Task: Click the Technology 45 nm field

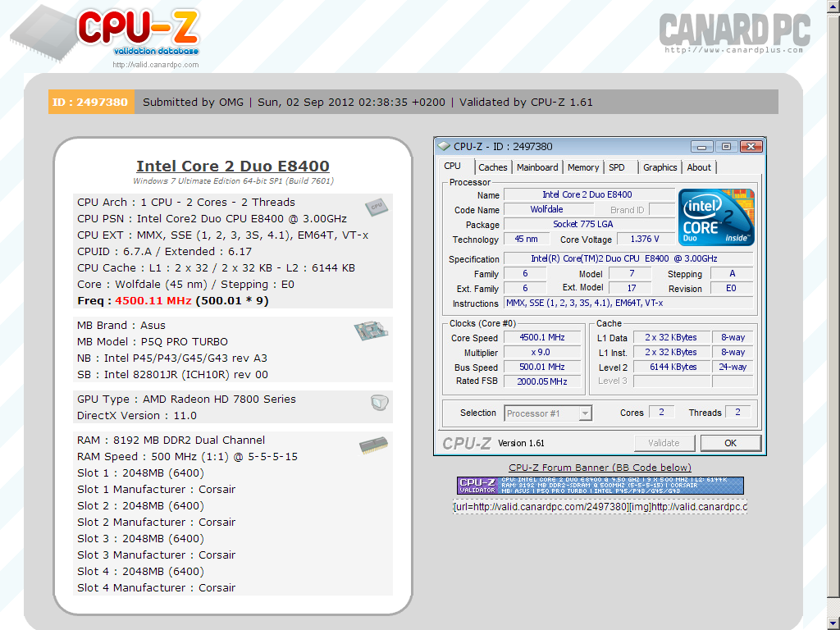Action: pyautogui.click(x=526, y=239)
